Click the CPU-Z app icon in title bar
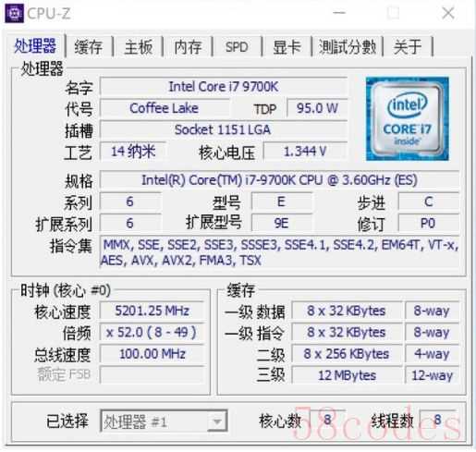This screenshot has height=452, width=476. pyautogui.click(x=14, y=13)
